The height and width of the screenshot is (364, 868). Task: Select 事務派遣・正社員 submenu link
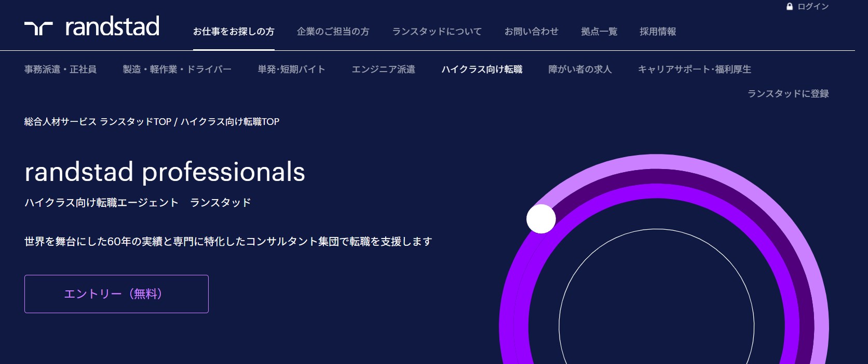pyautogui.click(x=60, y=69)
